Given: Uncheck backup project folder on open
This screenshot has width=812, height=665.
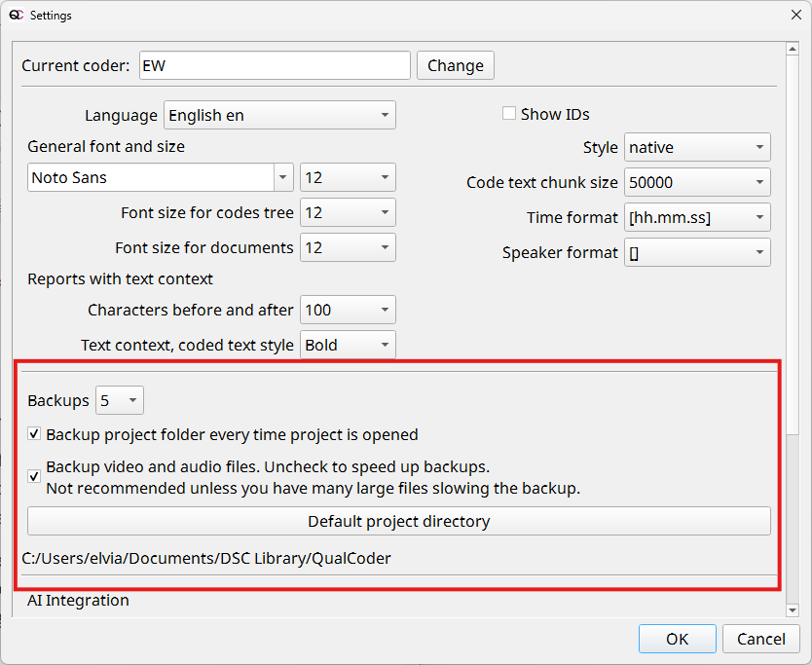Looking at the screenshot, I should coord(35,434).
